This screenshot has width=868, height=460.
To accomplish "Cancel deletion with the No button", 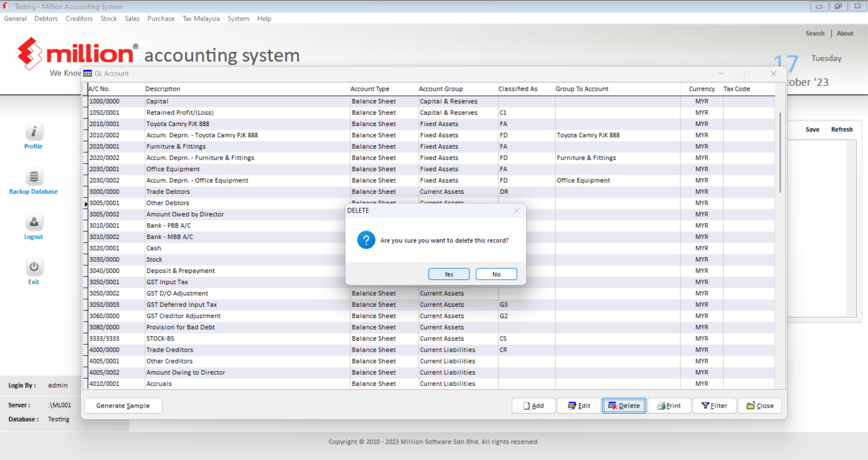I will [x=496, y=274].
